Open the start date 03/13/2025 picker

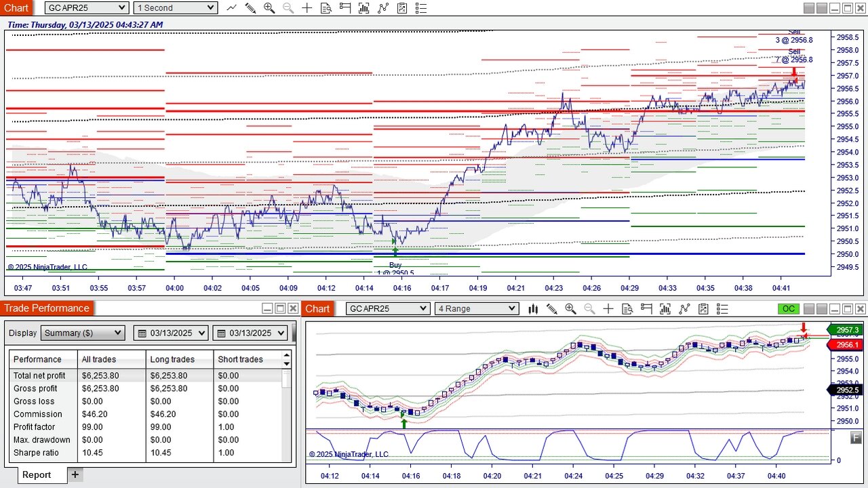(x=172, y=333)
